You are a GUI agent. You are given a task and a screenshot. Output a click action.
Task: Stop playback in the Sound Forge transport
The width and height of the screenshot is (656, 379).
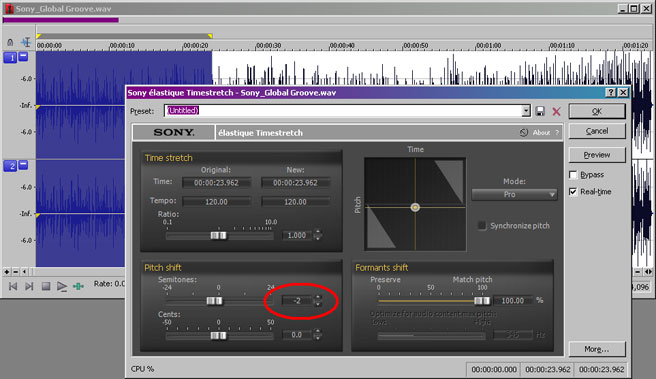click(x=46, y=286)
